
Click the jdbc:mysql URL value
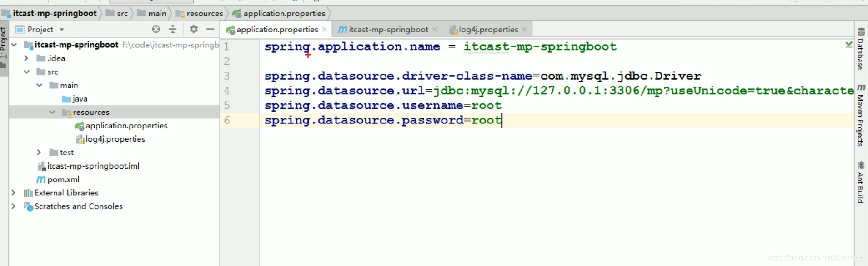(x=643, y=91)
